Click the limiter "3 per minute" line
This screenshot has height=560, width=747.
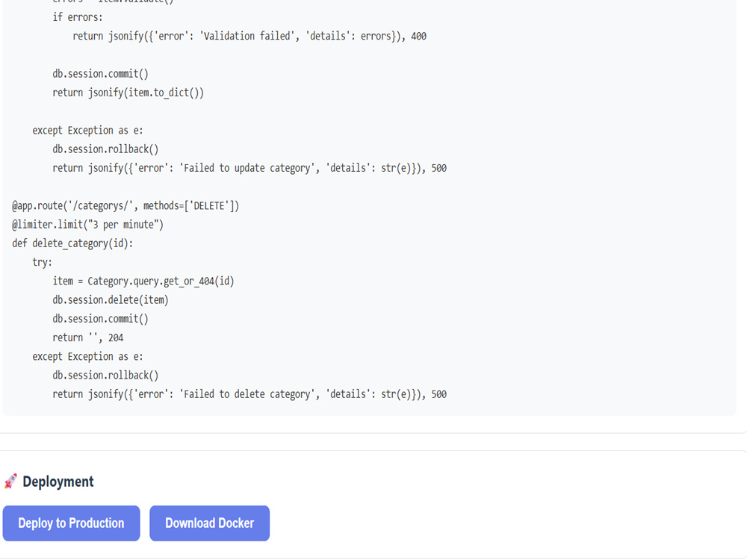tap(87, 224)
